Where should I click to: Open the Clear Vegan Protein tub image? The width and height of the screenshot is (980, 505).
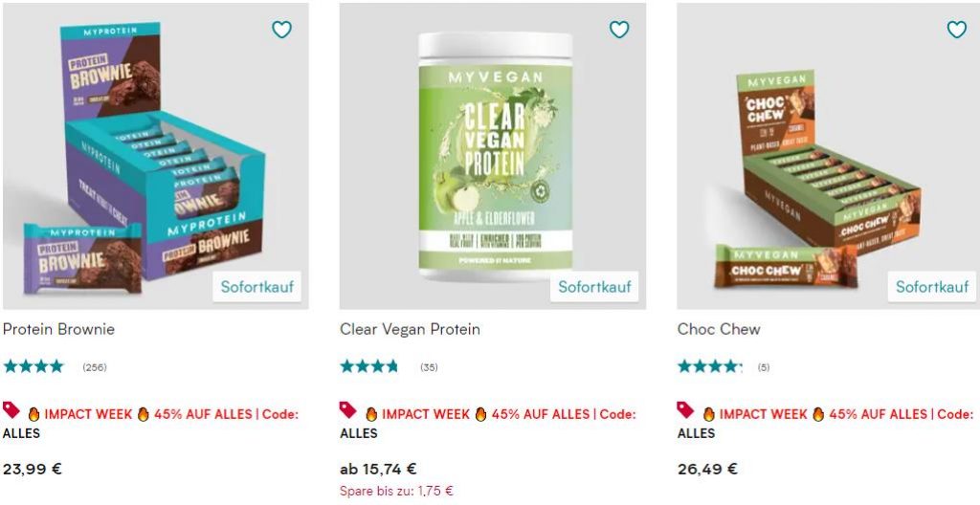[x=493, y=156]
